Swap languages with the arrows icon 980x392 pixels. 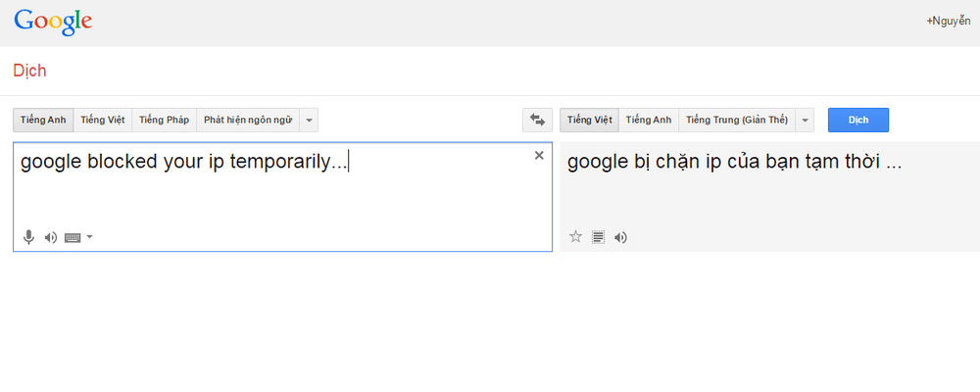pos(537,120)
